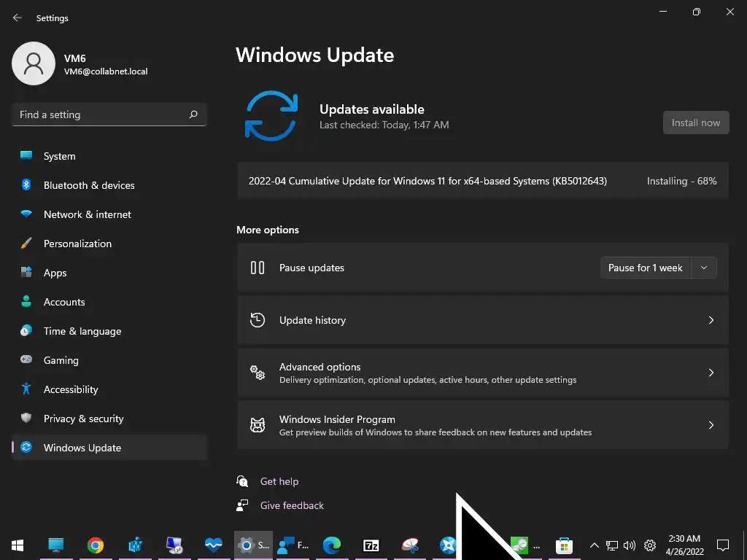Open Microsoft Edge from taskbar
This screenshot has width=747, height=560.
click(332, 545)
